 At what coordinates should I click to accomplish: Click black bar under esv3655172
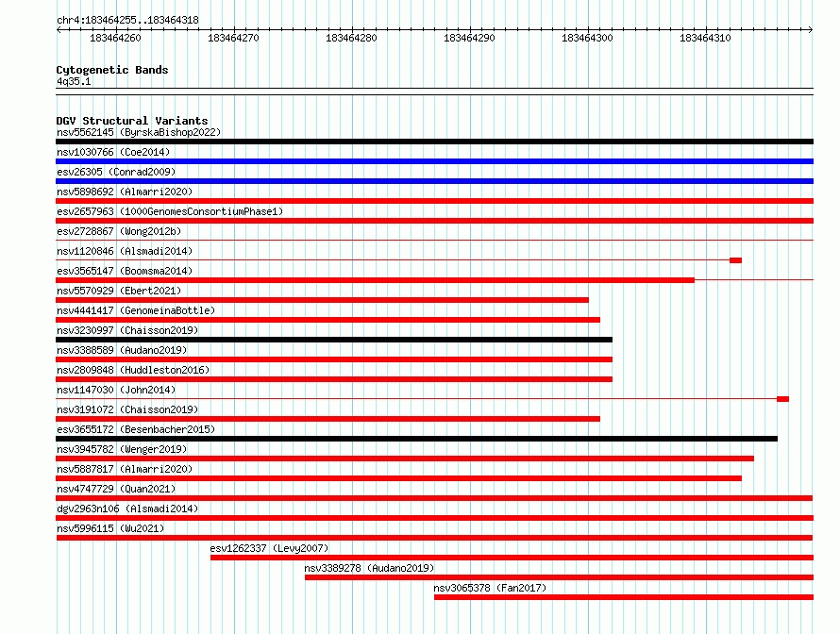[417, 439]
